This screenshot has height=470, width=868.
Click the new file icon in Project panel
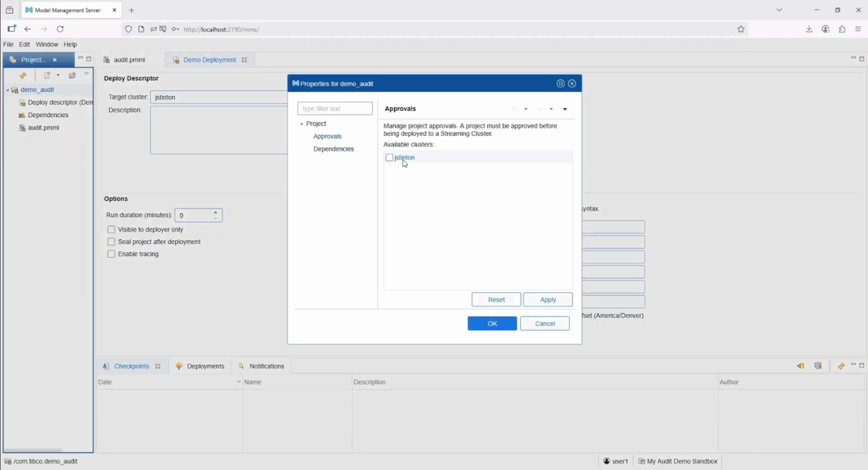pyautogui.click(x=46, y=75)
